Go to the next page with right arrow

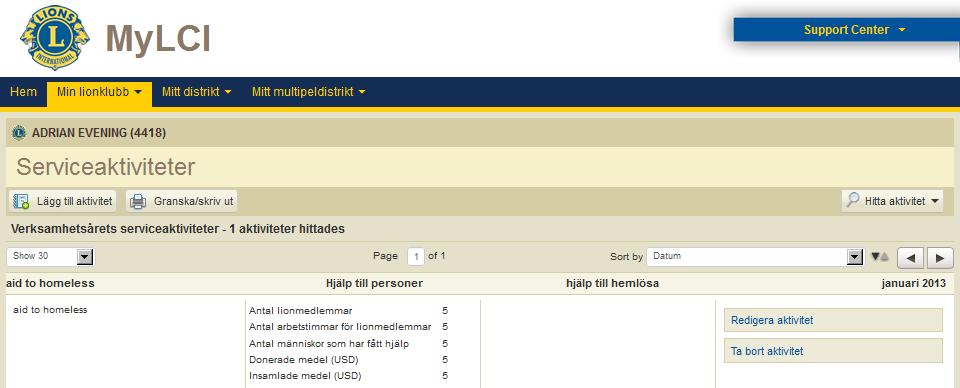pyautogui.click(x=940, y=258)
